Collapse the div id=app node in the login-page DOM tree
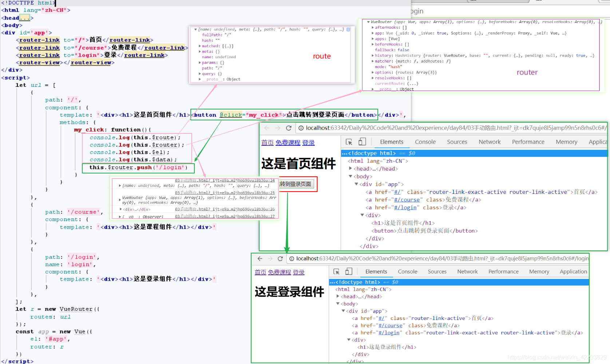The image size is (610, 364). pos(343,311)
